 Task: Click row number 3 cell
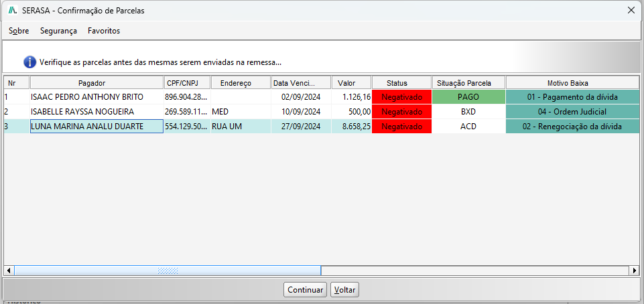click(x=17, y=127)
